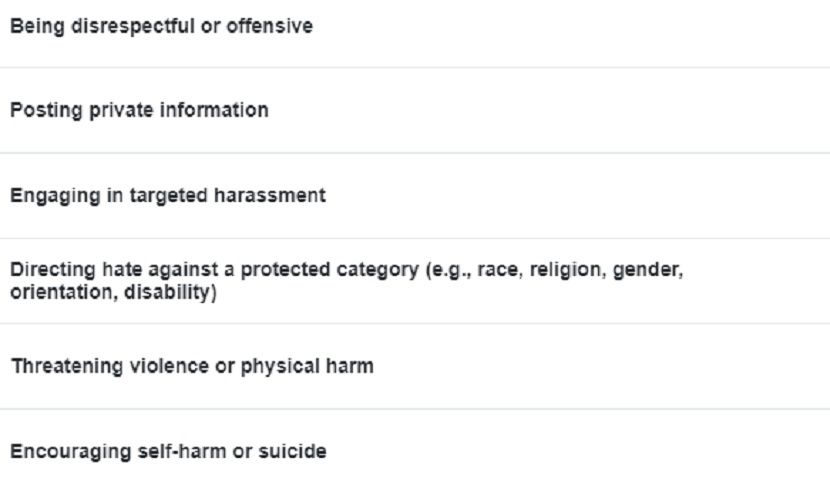Select 'Directing hate against a protected category'
This screenshot has height=485, width=830.
(x=415, y=281)
